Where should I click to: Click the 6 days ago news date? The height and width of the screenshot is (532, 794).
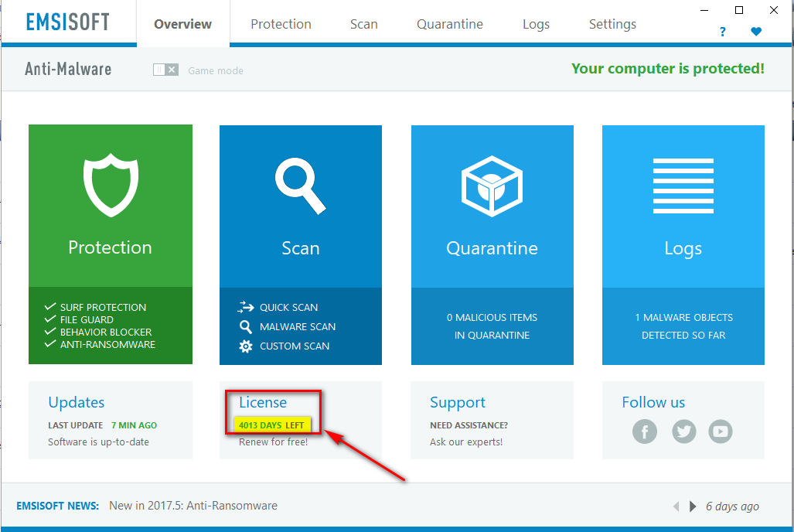tap(733, 506)
